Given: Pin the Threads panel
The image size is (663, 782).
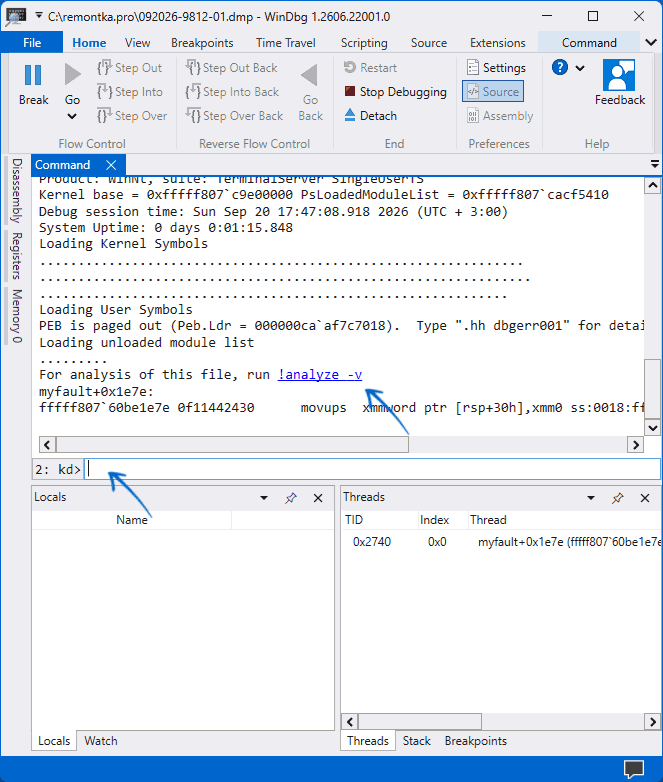Looking at the screenshot, I should tap(618, 498).
